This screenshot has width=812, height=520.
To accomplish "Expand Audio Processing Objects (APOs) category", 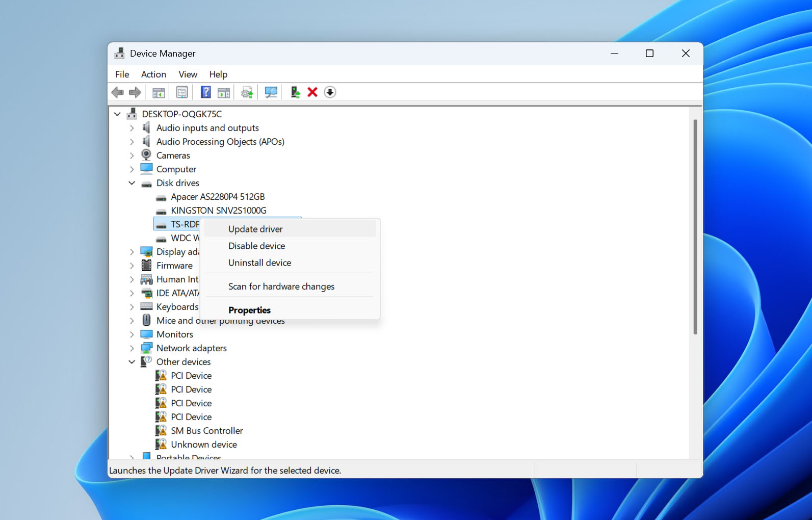I will coord(132,141).
